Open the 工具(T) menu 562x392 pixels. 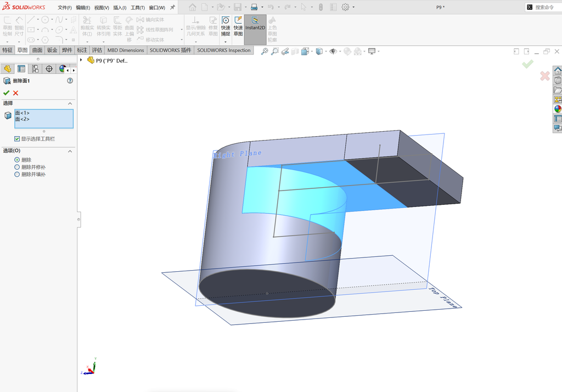138,7
